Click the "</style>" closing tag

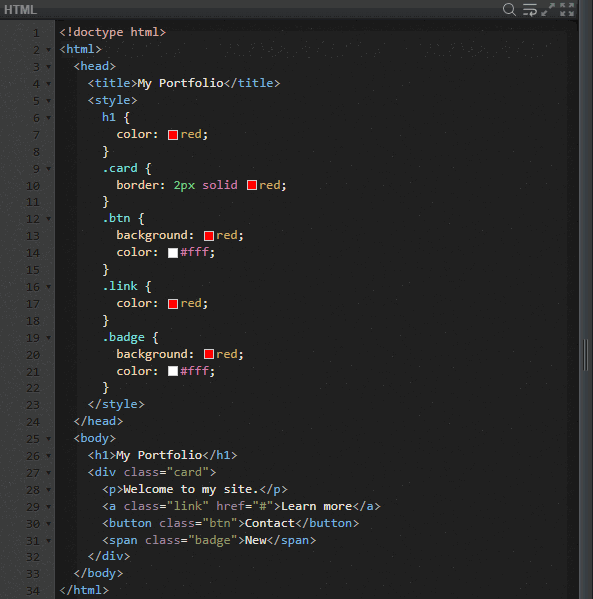click(x=116, y=404)
